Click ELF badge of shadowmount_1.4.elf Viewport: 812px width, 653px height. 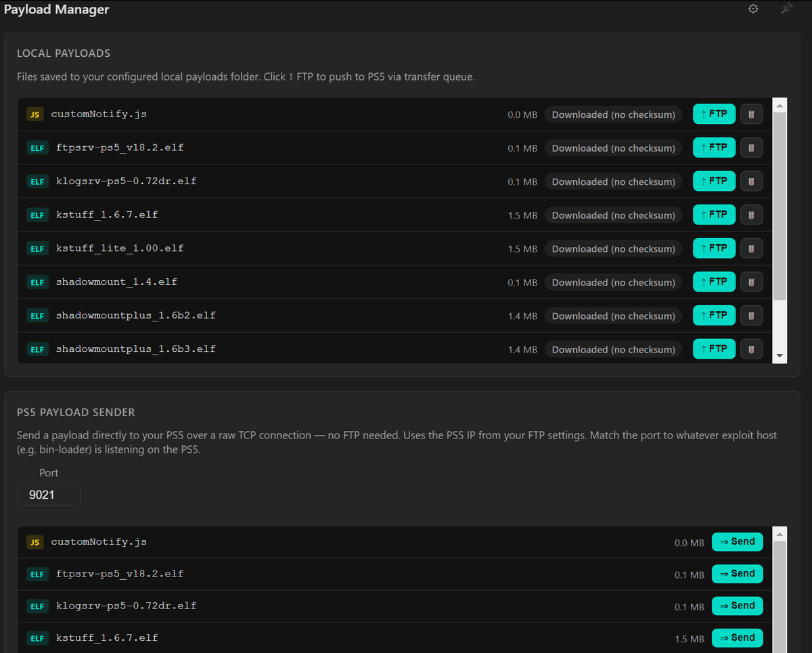pos(37,282)
